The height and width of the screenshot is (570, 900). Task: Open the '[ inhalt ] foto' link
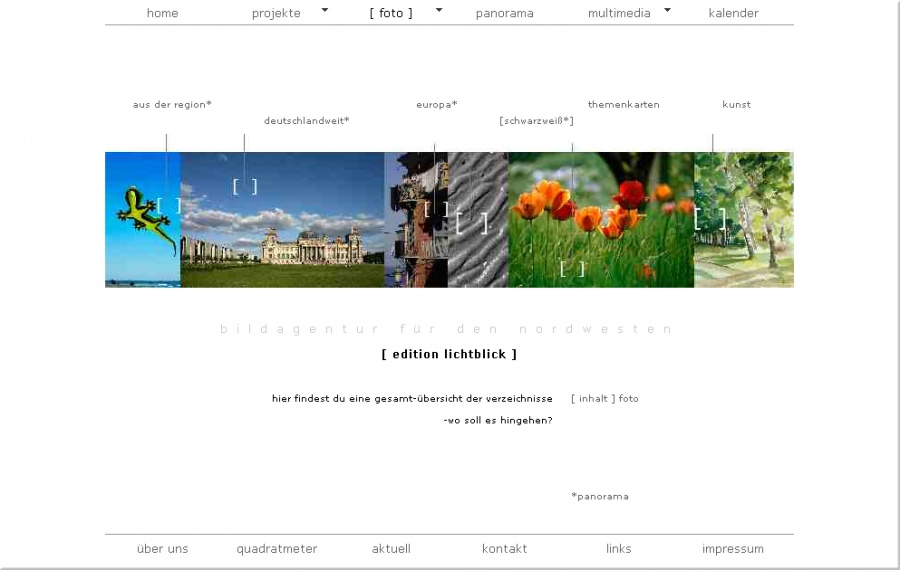(x=604, y=398)
